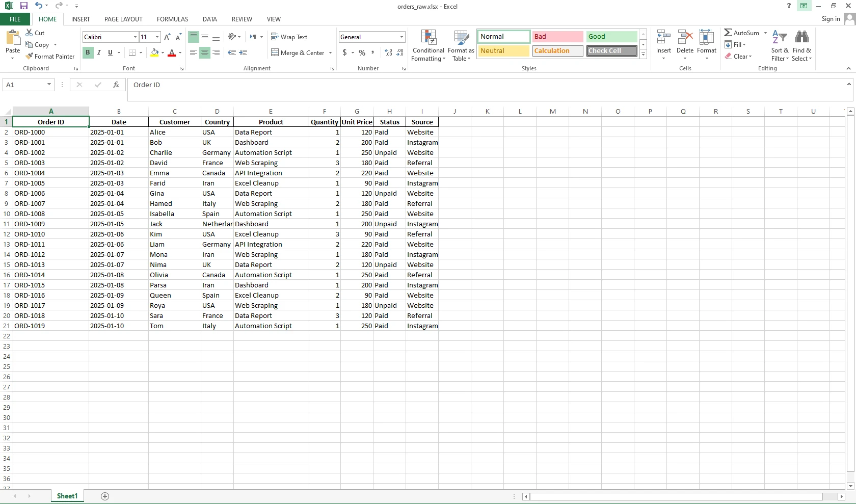
Task: Click the yellow fill color swatch
Action: pos(154,52)
